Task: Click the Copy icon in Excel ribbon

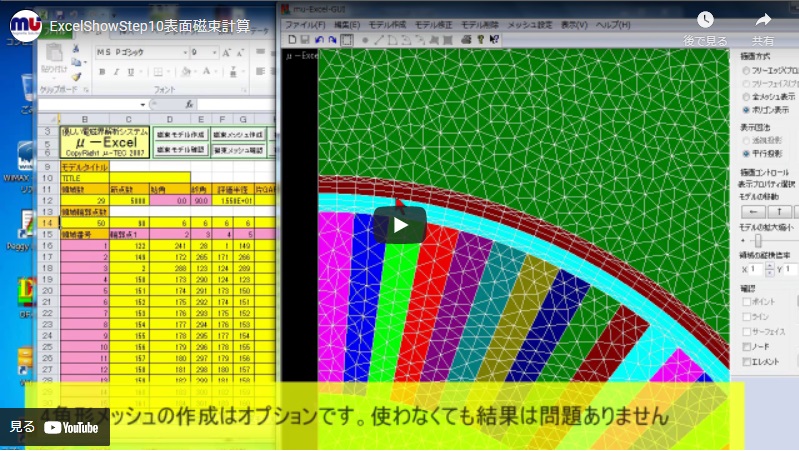Action: pyautogui.click(x=75, y=62)
